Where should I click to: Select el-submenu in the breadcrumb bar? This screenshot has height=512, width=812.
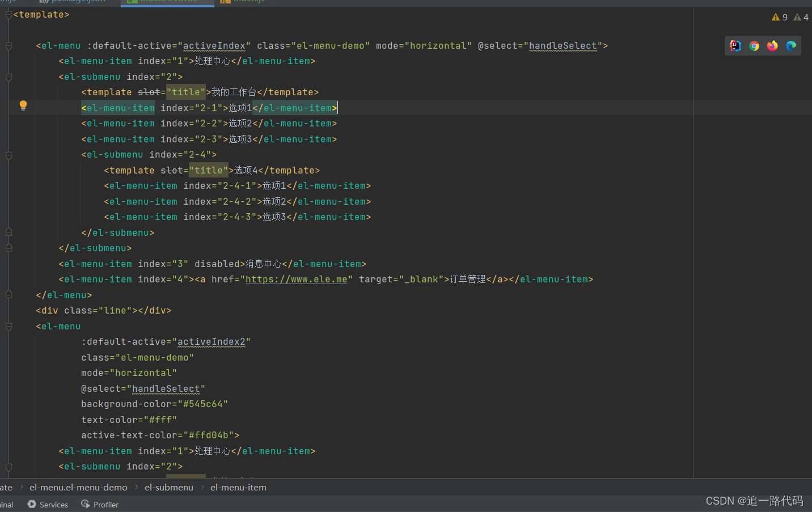click(168, 487)
